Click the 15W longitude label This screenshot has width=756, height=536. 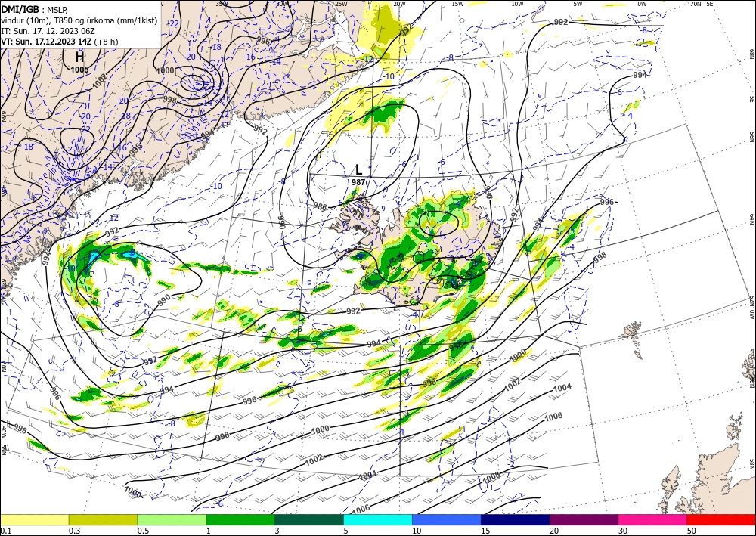click(458, 4)
